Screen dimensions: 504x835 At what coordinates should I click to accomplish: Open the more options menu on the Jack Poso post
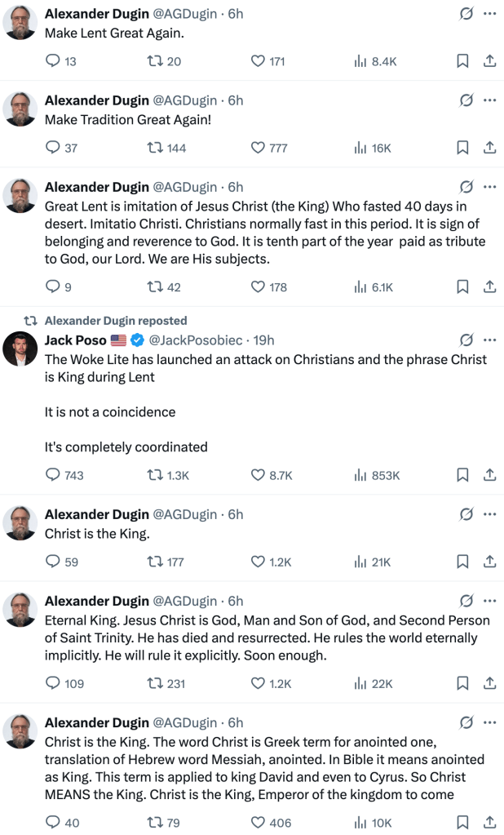click(x=489, y=340)
